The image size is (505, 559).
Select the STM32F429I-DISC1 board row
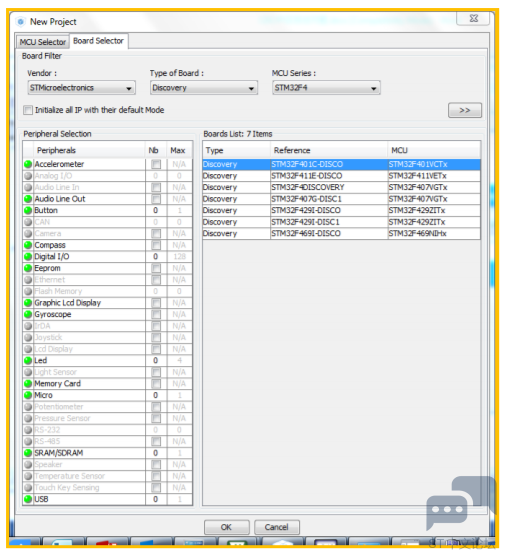tap(341, 222)
